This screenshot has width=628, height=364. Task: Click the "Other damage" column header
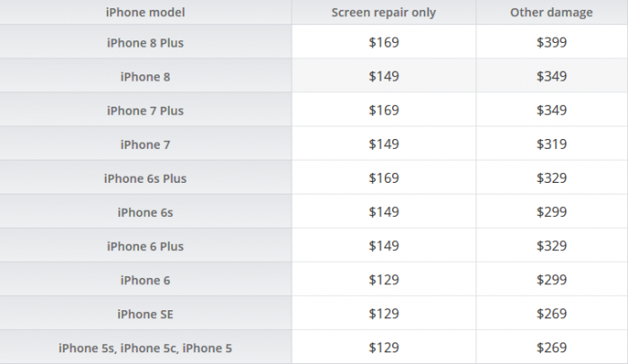pos(551,12)
